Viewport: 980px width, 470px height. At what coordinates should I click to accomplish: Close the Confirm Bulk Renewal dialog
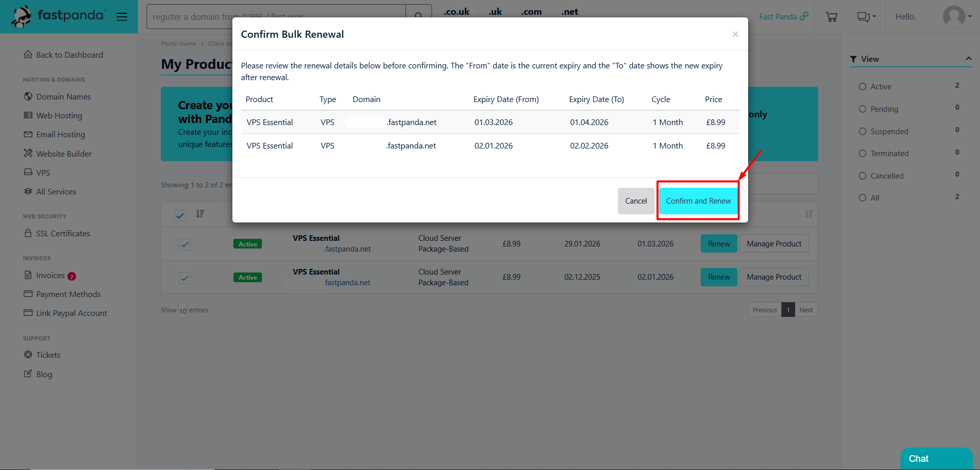pyautogui.click(x=735, y=34)
